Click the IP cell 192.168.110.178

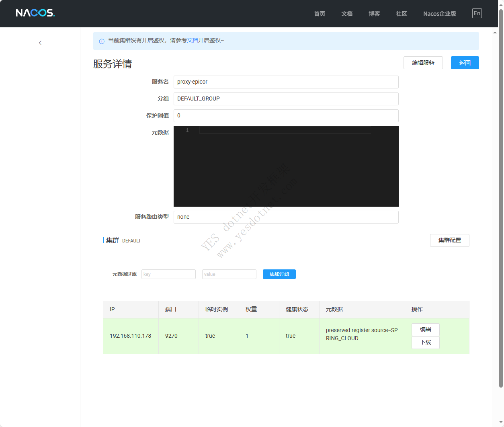(x=131, y=336)
